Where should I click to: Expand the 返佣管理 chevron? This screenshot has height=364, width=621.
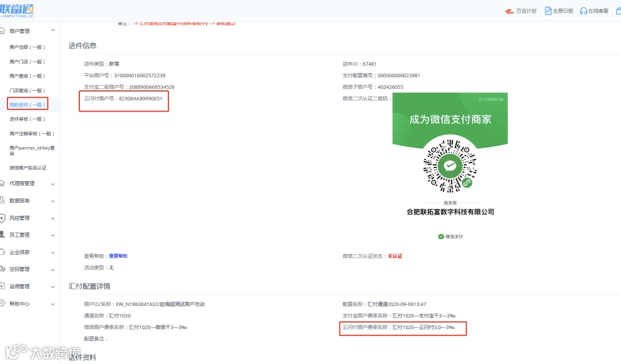click(53, 287)
